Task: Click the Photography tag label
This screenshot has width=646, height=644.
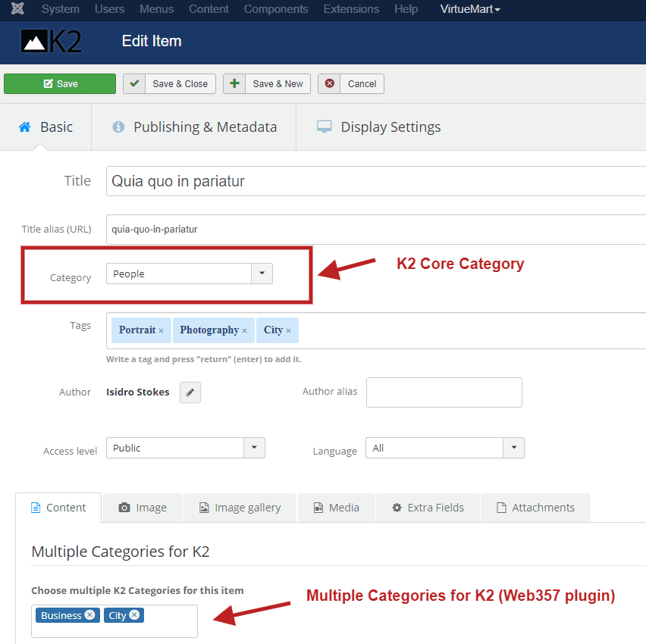Action: (209, 330)
